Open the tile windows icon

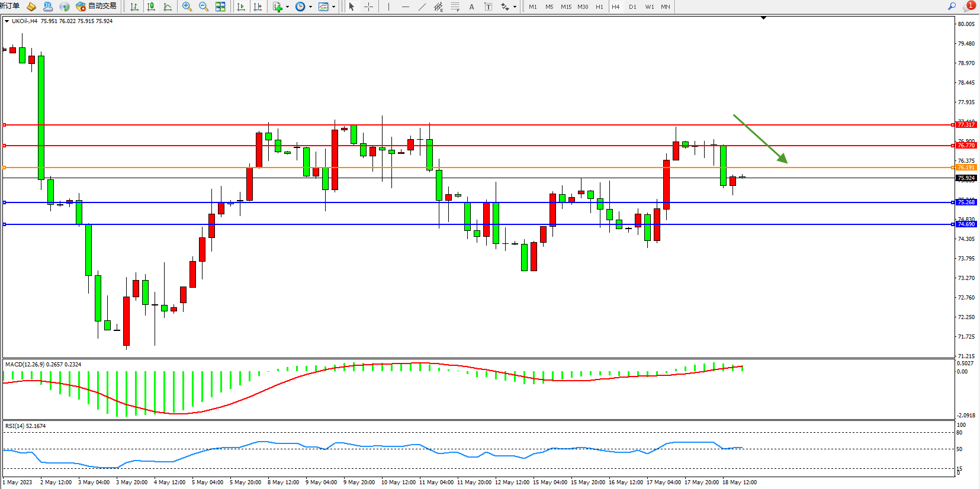(x=220, y=7)
